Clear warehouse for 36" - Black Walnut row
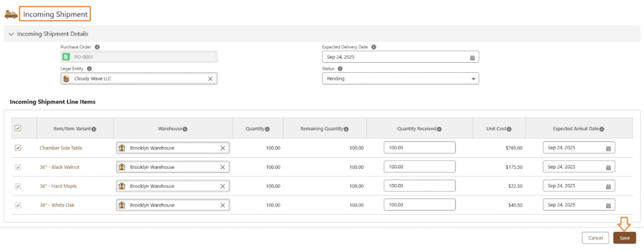 click(x=222, y=167)
